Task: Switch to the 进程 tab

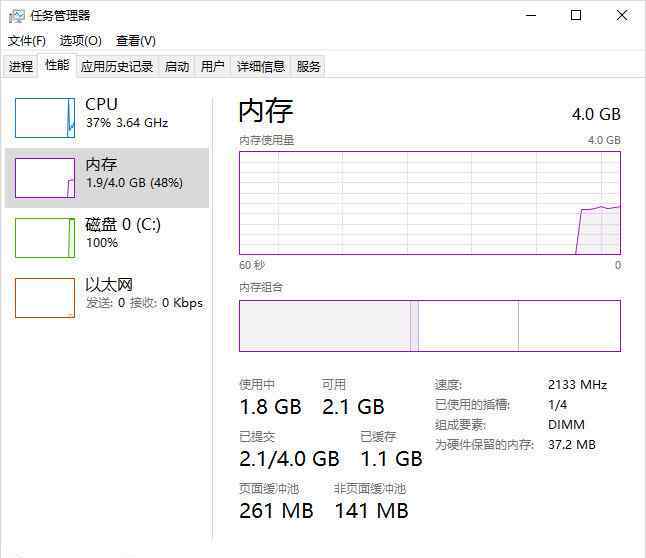Action: coord(21,67)
